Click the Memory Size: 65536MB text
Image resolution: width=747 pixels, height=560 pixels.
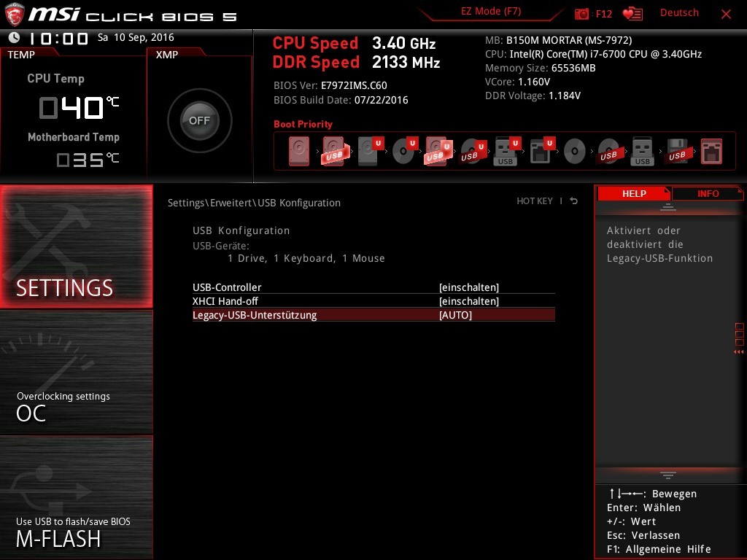point(541,68)
